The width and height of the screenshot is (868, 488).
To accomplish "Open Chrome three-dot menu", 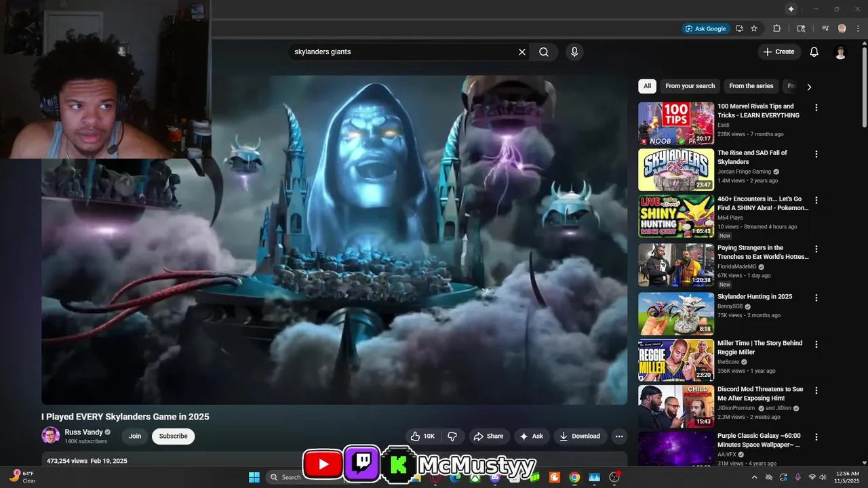I will point(858,28).
